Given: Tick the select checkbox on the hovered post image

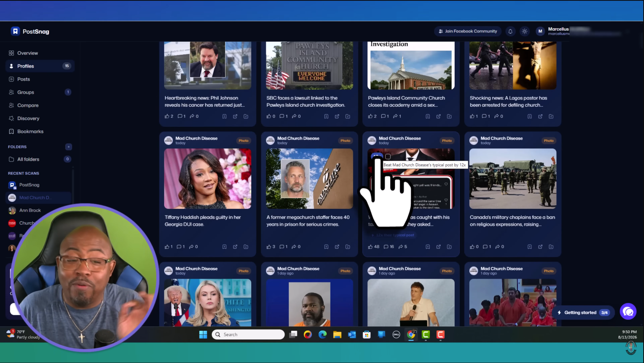Looking at the screenshot, I should point(388,156).
